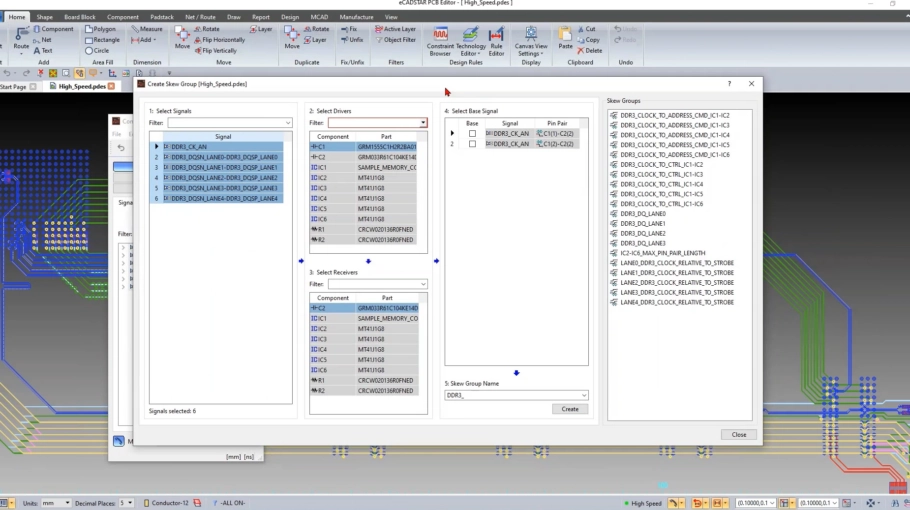
Task: Select the Polygon area fill tool
Action: (100, 29)
